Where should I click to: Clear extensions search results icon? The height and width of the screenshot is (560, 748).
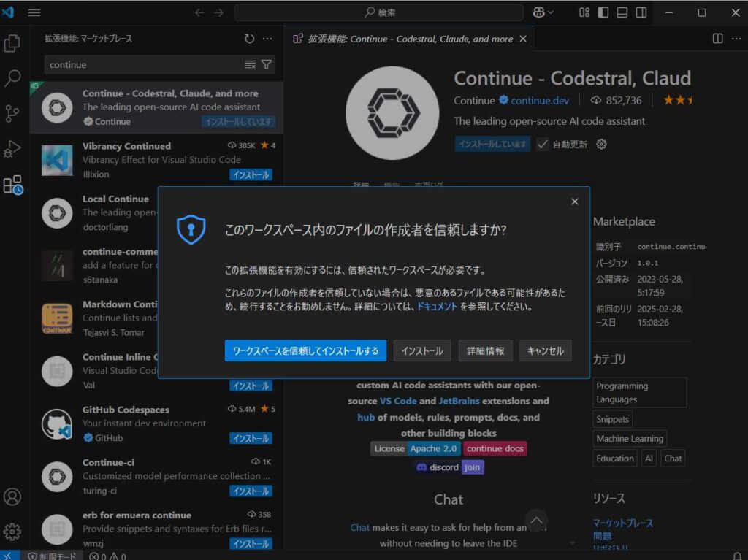[250, 64]
